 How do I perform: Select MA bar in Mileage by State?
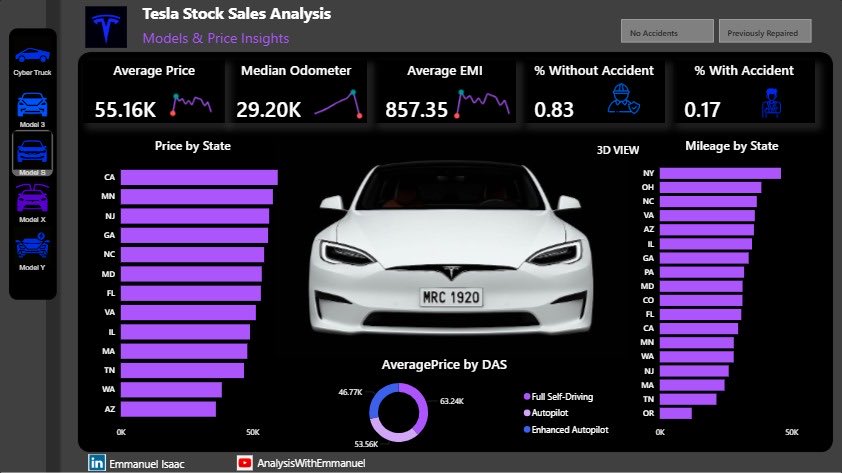click(692, 385)
